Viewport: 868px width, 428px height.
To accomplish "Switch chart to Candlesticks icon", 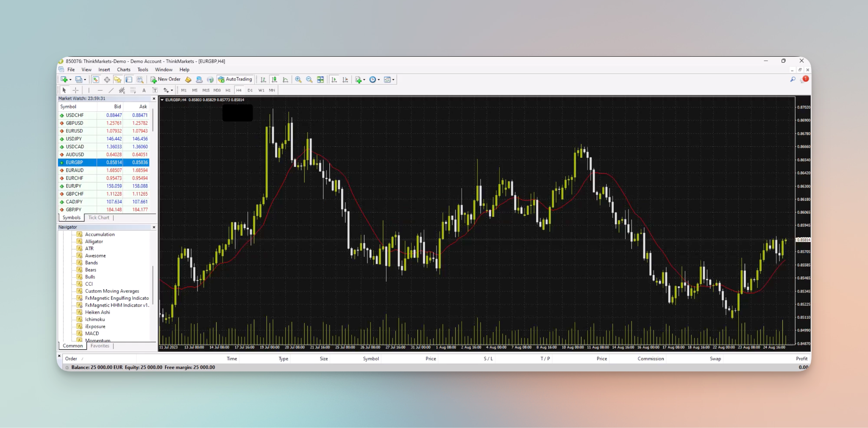I will 274,80.
